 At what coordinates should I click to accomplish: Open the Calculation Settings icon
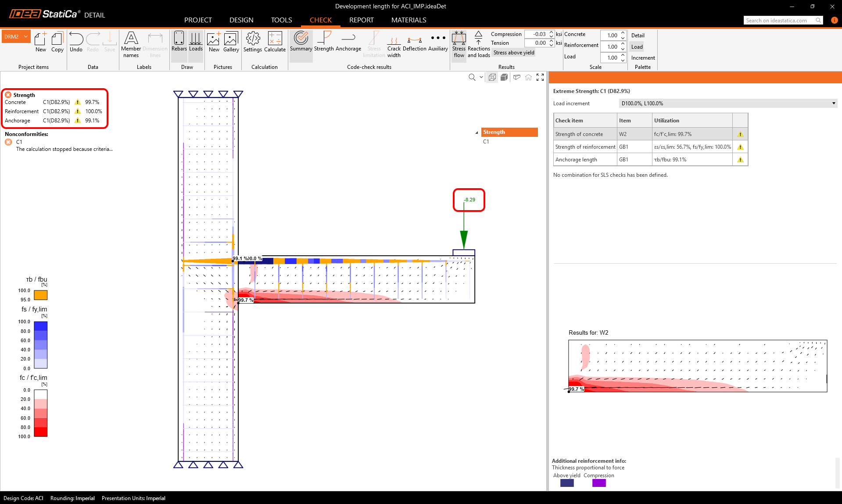click(x=253, y=42)
